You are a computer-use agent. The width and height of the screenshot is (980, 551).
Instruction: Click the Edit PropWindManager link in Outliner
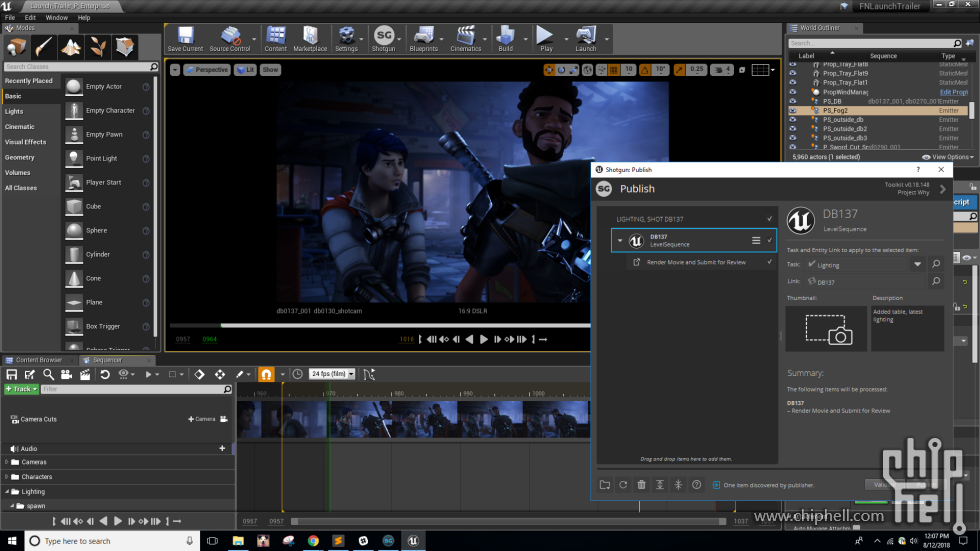point(954,92)
